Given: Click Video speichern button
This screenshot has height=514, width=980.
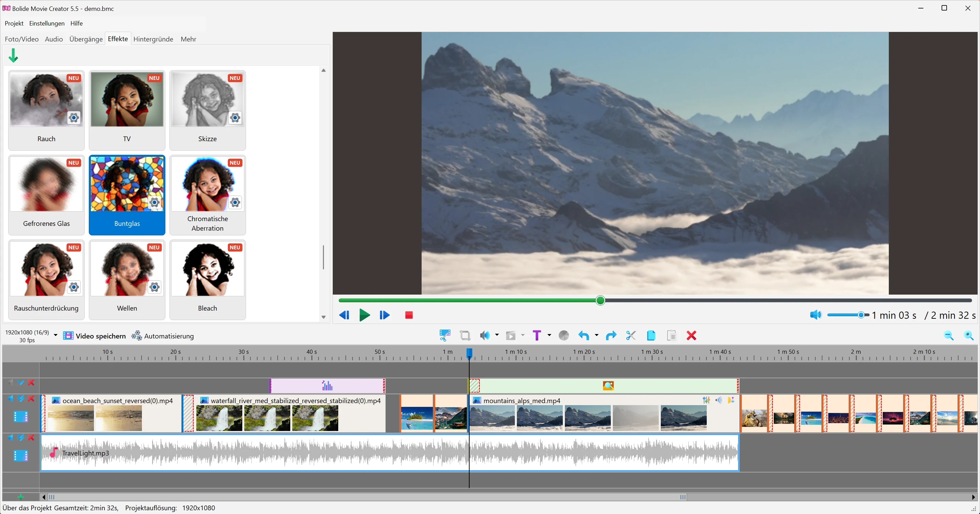Looking at the screenshot, I should tap(94, 336).
